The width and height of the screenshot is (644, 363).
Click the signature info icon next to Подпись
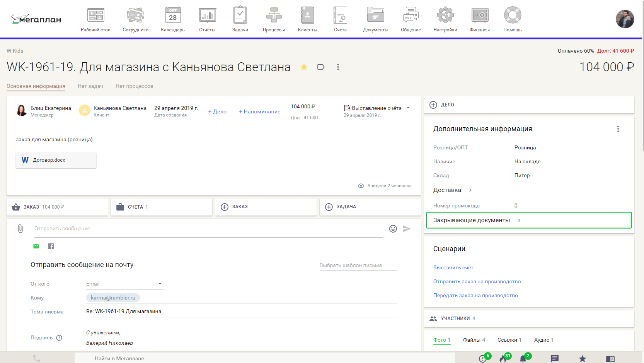(59, 338)
